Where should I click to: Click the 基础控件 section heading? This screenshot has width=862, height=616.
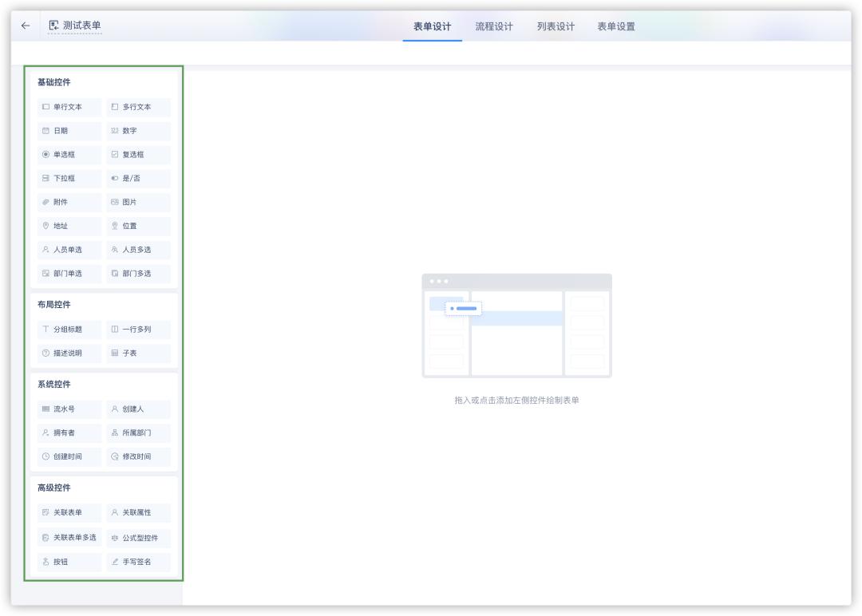click(x=54, y=82)
